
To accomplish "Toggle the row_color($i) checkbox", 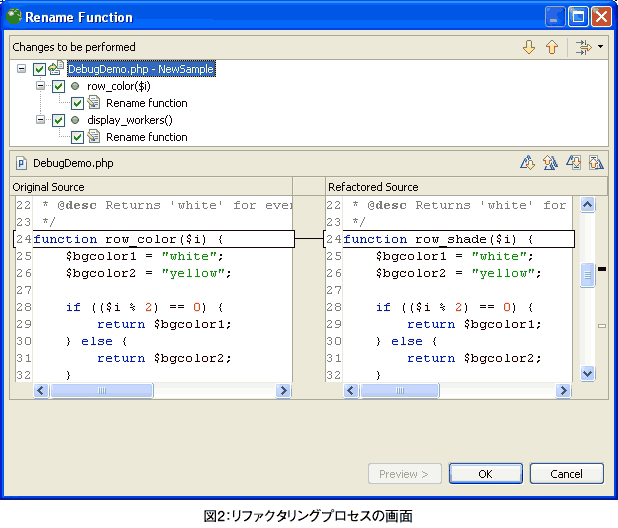I will coord(58,86).
